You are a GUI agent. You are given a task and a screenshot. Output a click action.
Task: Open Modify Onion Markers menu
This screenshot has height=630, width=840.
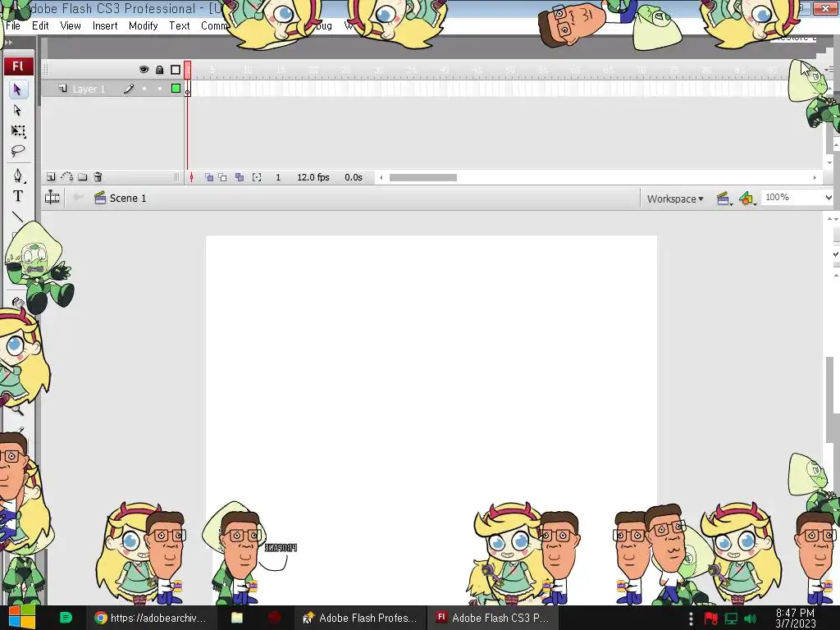(x=257, y=177)
